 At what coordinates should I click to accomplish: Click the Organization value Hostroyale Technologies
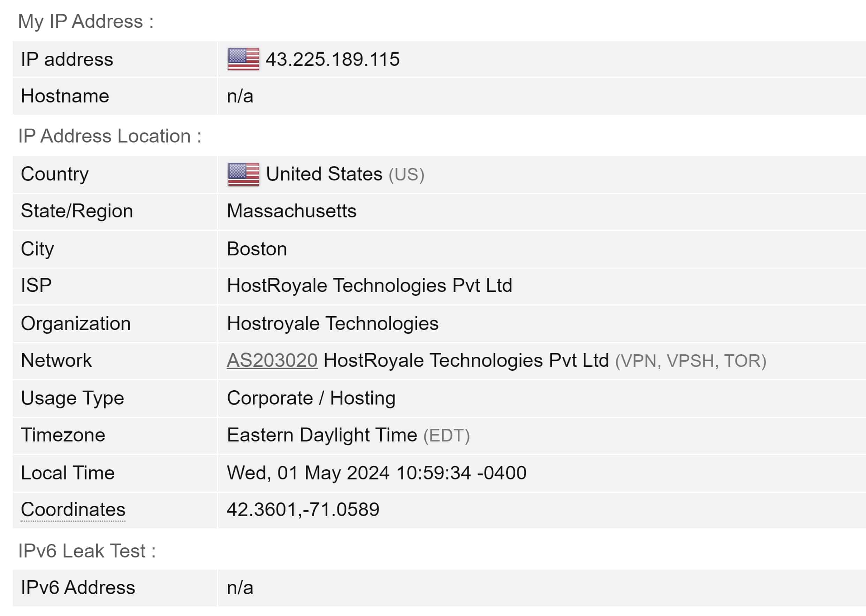click(x=333, y=324)
